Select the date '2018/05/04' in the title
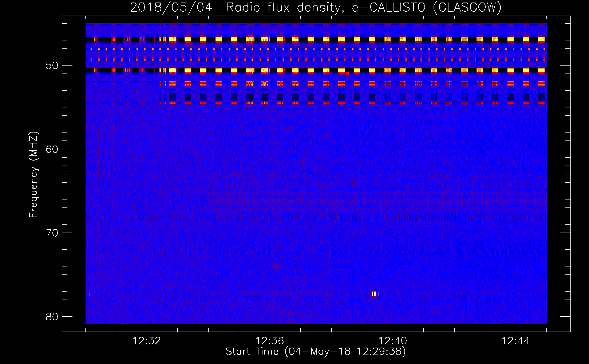The image size is (589, 364). click(171, 8)
